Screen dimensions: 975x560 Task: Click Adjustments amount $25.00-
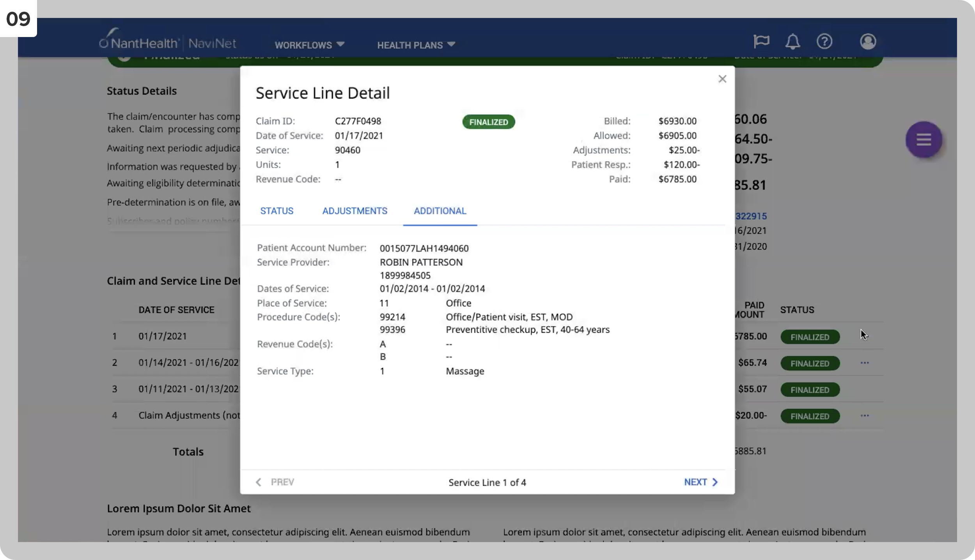[x=684, y=150]
